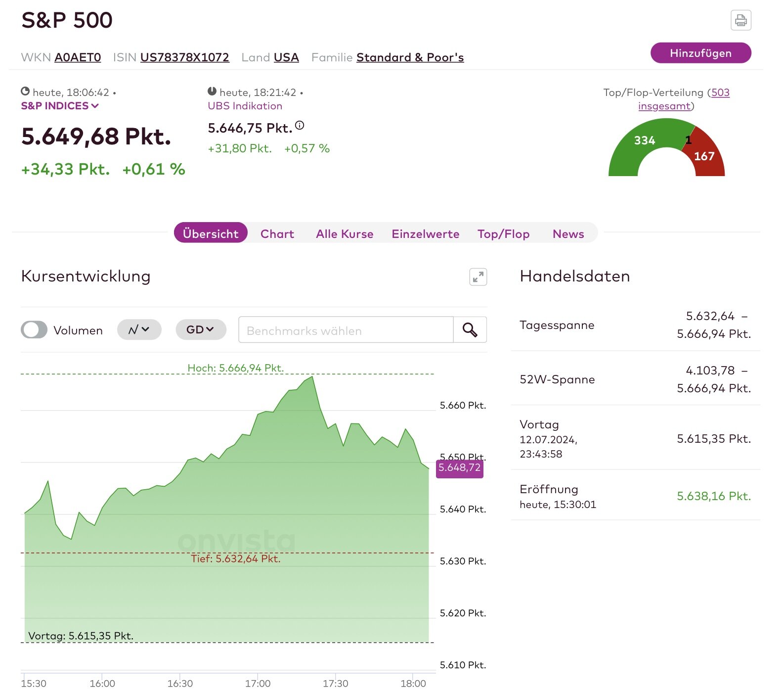Click the delay clock icon beside 18:21:42
This screenshot has width=784, height=695.
coord(212,92)
